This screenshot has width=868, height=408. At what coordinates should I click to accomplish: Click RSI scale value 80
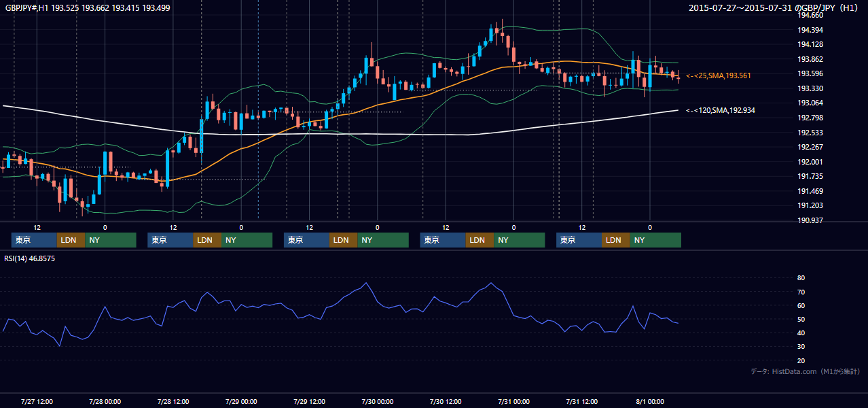(801, 278)
